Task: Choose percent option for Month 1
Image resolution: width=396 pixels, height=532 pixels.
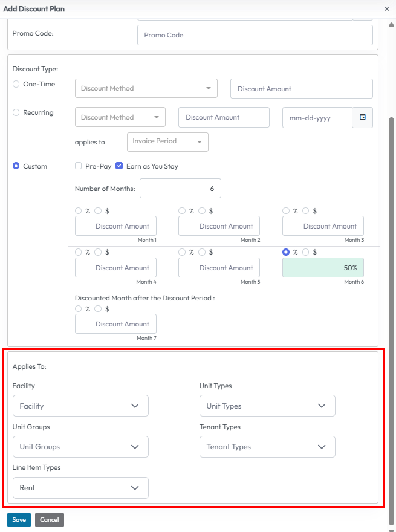Action: pyautogui.click(x=79, y=211)
